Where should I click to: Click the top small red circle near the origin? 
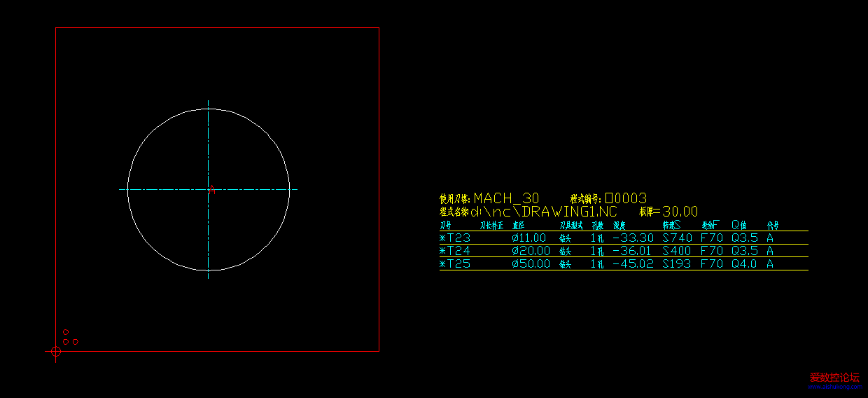66,332
